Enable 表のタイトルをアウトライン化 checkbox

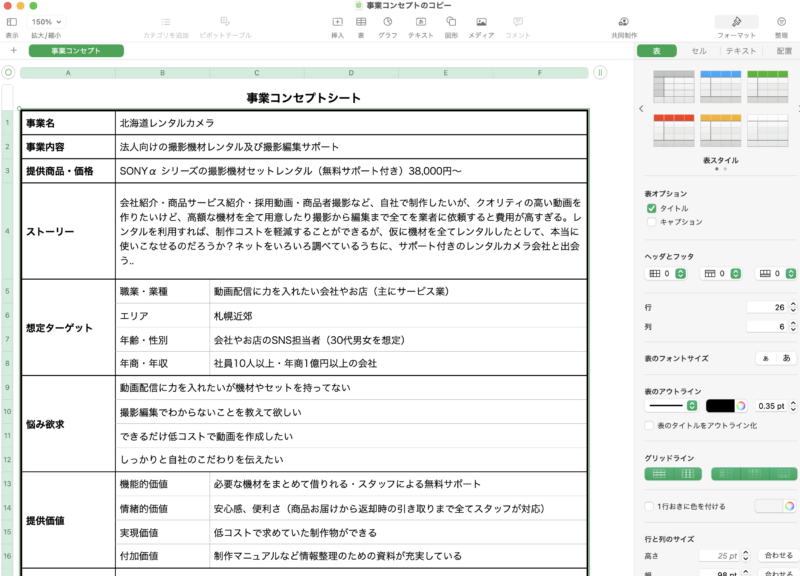[x=649, y=425]
